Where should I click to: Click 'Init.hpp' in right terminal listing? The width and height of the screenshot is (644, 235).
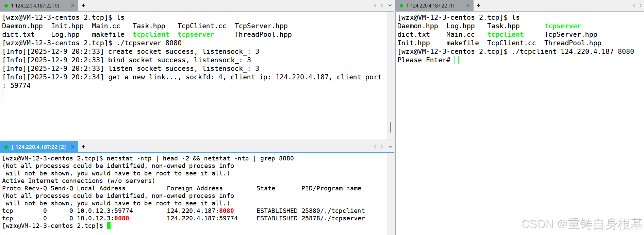point(414,43)
